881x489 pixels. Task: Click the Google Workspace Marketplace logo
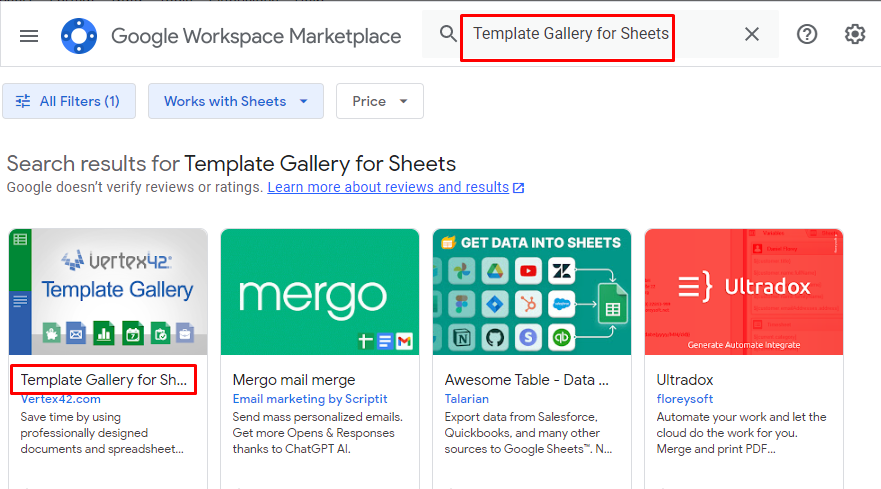79,36
